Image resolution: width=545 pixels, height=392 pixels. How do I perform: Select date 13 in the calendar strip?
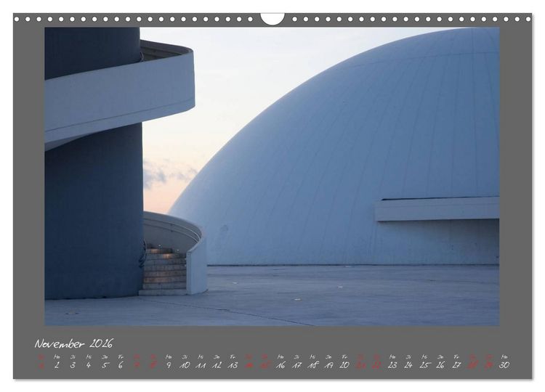point(233,365)
